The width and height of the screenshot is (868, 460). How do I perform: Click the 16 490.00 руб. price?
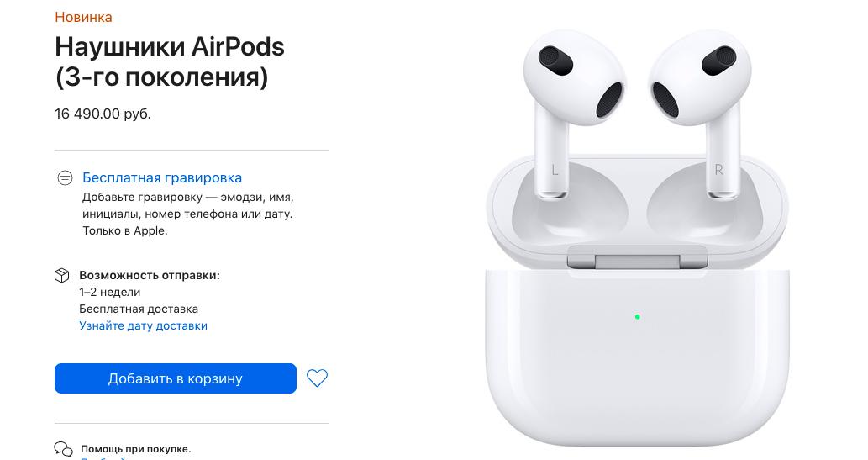[103, 114]
